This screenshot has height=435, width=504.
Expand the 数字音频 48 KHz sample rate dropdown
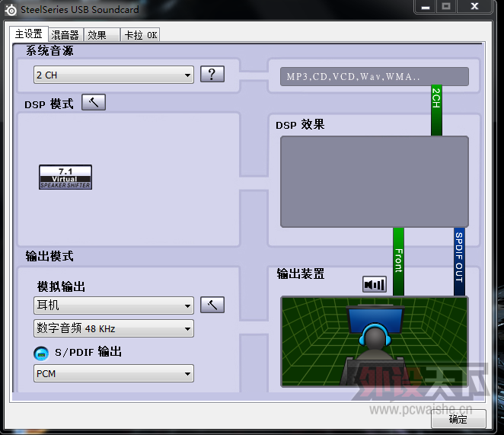114,329
